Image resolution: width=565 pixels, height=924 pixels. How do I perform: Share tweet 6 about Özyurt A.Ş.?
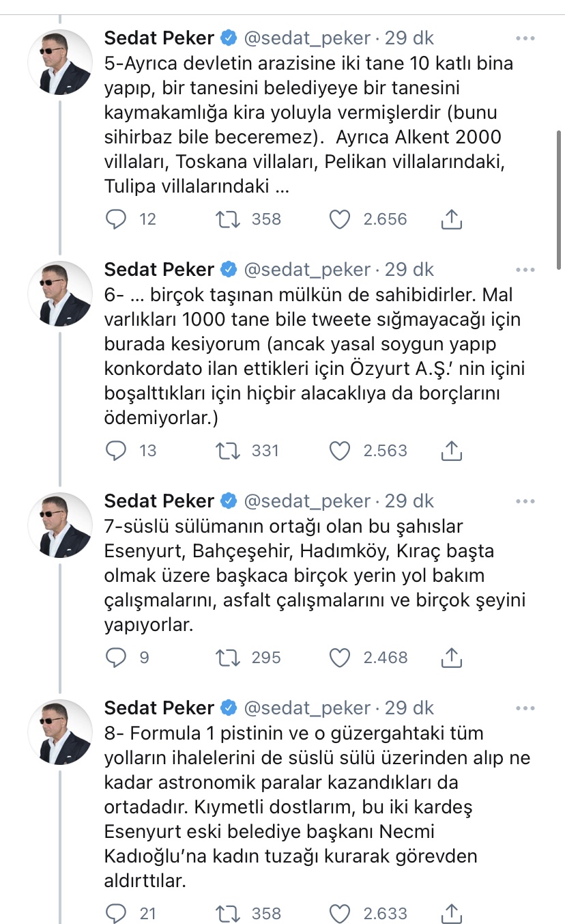click(x=452, y=450)
